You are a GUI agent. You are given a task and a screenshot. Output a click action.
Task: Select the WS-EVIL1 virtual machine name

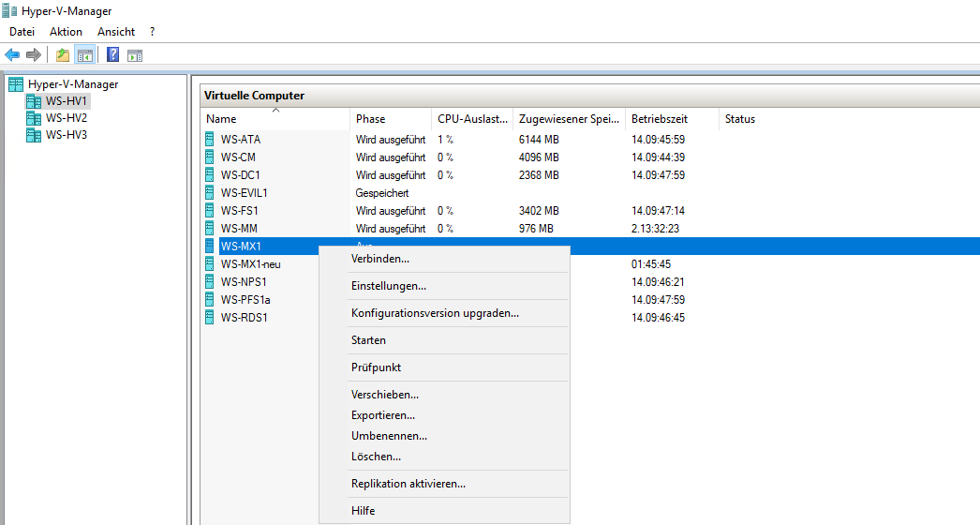[x=244, y=193]
